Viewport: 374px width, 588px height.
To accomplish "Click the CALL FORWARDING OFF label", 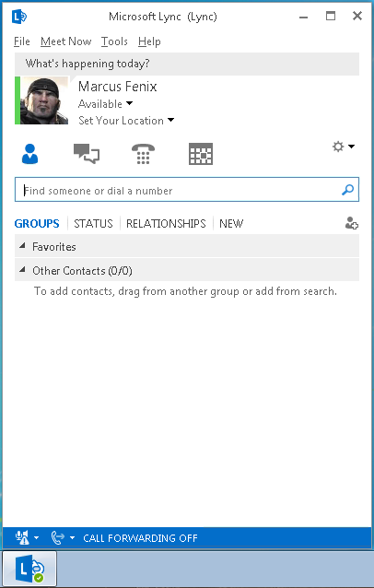I will click(140, 538).
